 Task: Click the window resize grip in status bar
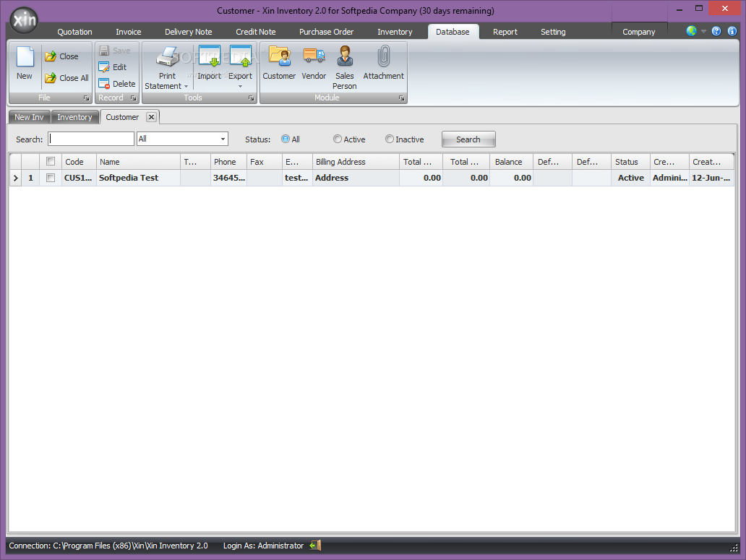(x=733, y=548)
